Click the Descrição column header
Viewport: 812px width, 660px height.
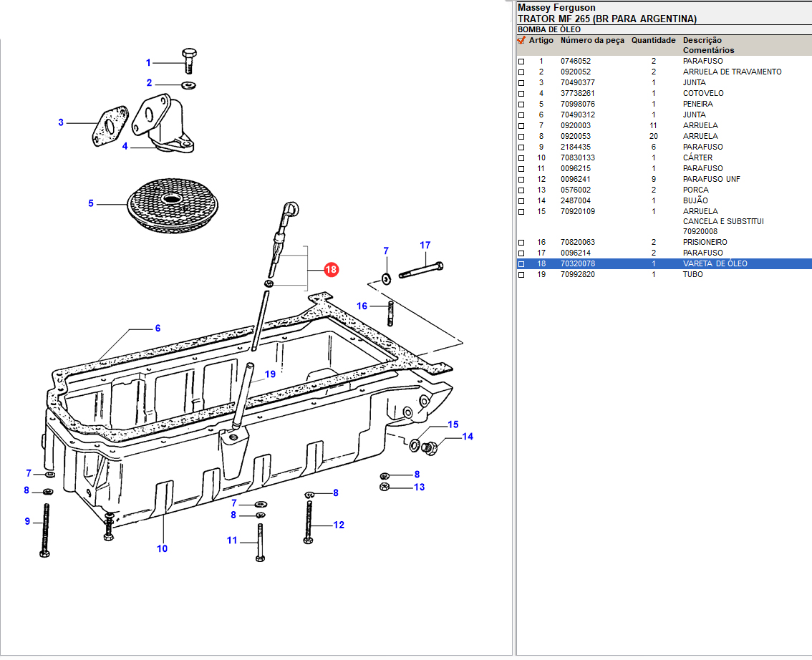pyautogui.click(x=702, y=41)
